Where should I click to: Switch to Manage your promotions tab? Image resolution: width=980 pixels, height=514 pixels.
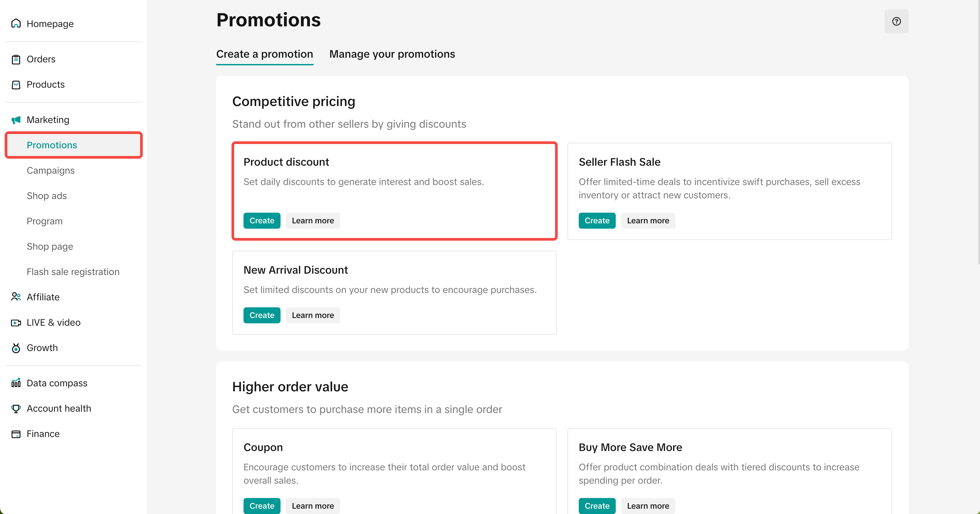tap(392, 54)
